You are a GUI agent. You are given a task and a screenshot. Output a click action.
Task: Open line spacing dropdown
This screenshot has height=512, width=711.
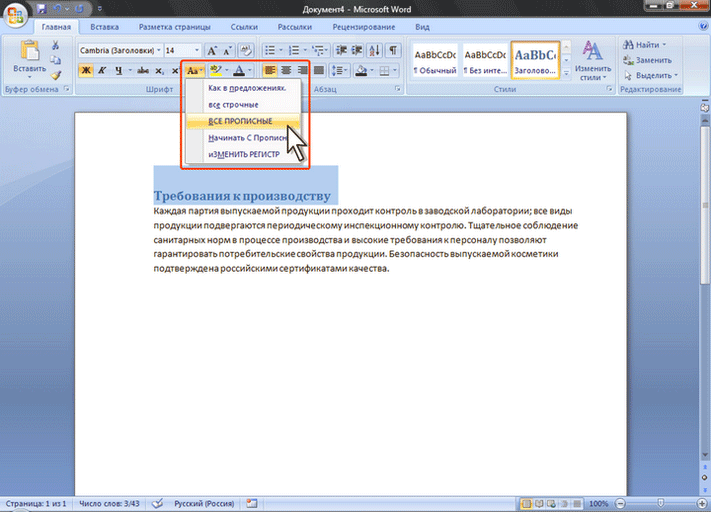click(339, 70)
